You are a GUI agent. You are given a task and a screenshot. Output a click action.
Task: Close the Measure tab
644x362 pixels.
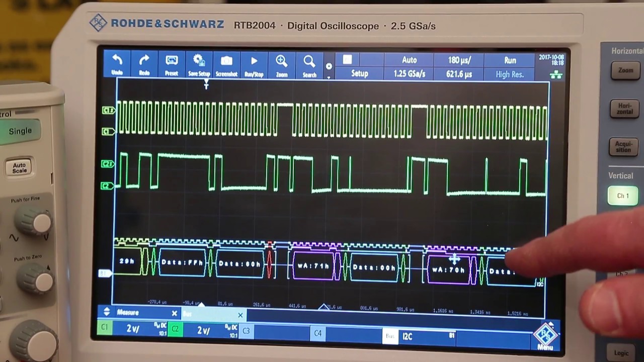pyautogui.click(x=174, y=314)
